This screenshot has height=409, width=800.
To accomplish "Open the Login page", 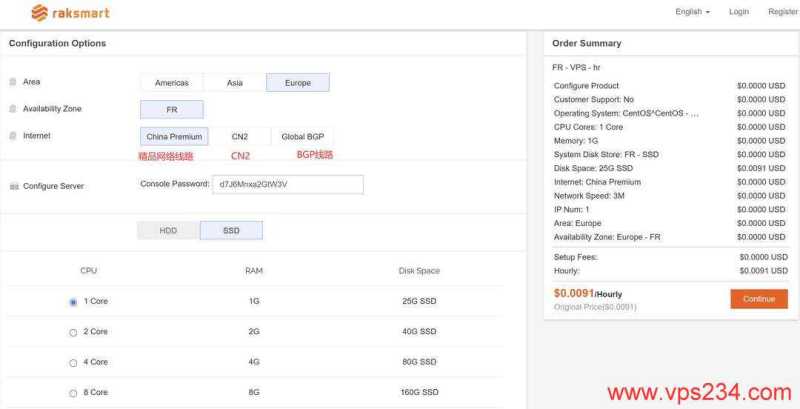I will point(739,12).
